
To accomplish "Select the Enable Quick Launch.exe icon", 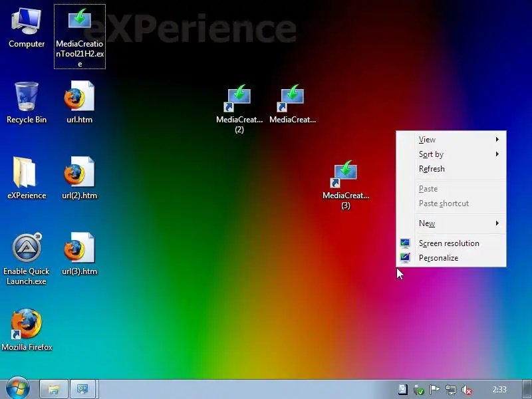I will (27, 259).
